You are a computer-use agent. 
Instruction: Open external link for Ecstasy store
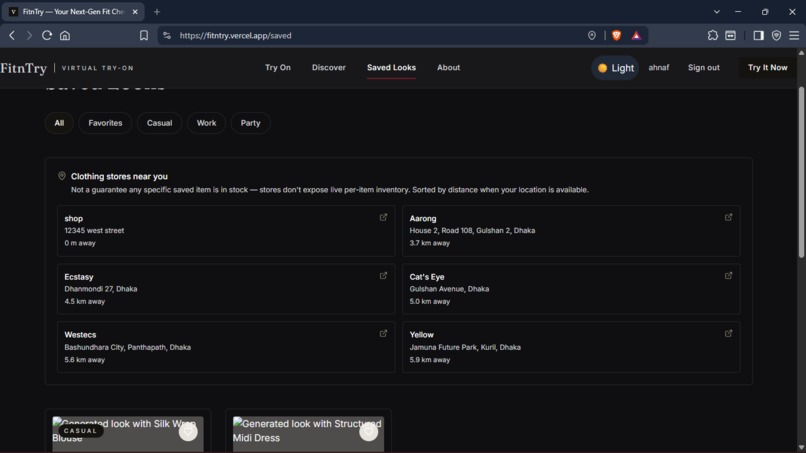point(383,276)
